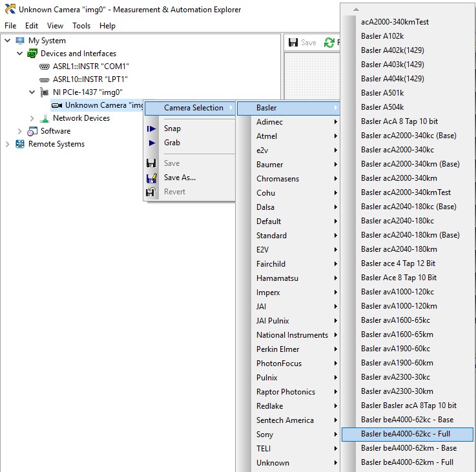Viewport: 476px width, 472px height.
Task: Open the Basler manufacturer submenu
Action: 289,108
